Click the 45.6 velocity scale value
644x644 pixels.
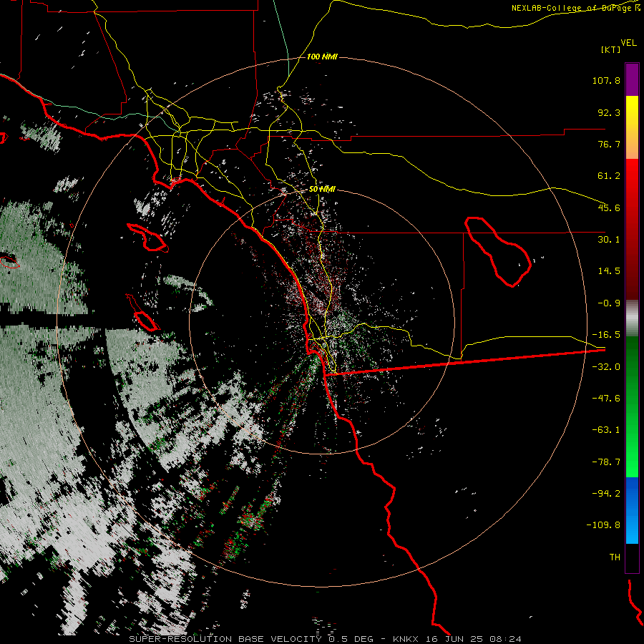click(609, 208)
